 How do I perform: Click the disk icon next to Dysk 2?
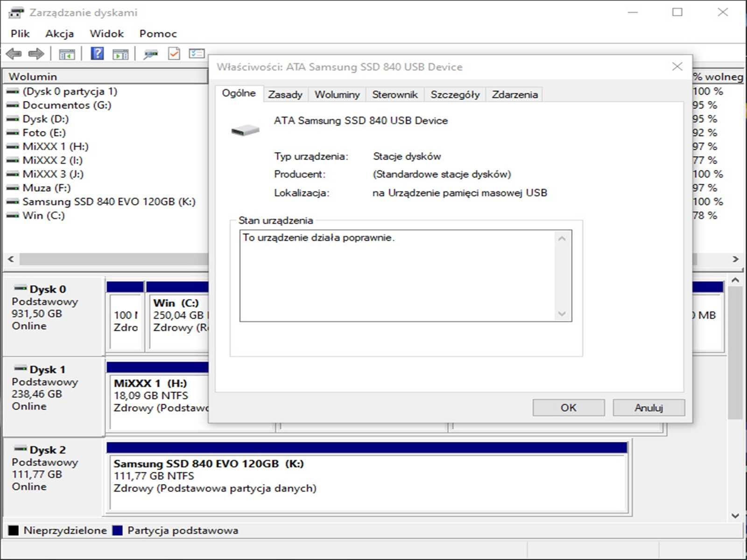click(x=21, y=448)
